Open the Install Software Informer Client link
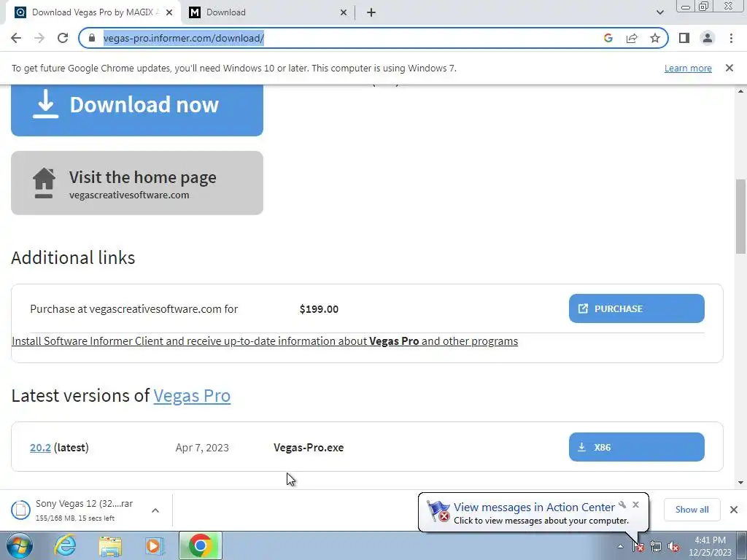 tap(265, 341)
